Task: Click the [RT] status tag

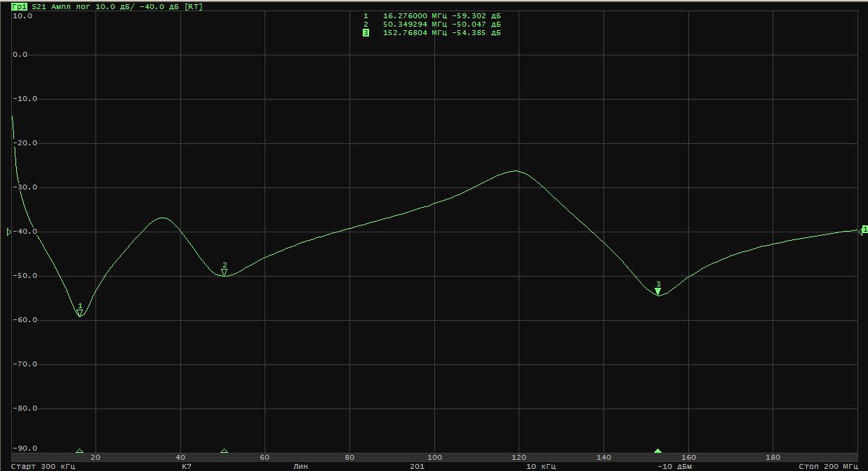Action: click(x=194, y=7)
